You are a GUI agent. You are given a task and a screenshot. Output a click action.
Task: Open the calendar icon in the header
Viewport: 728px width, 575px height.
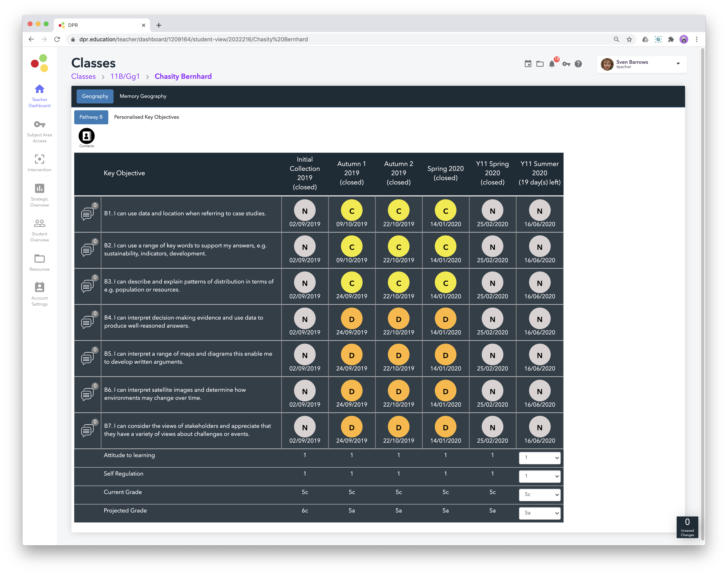click(x=528, y=64)
